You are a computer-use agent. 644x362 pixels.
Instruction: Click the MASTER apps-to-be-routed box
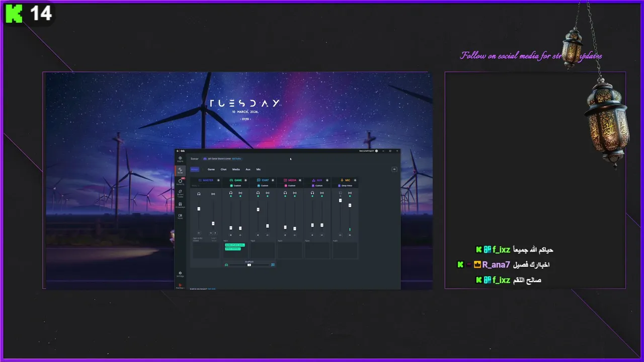206,250
